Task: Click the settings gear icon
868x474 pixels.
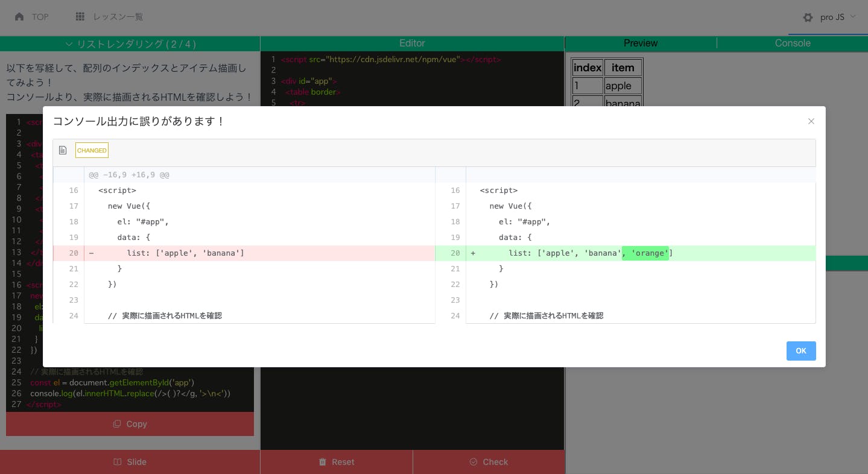Action: (808, 17)
